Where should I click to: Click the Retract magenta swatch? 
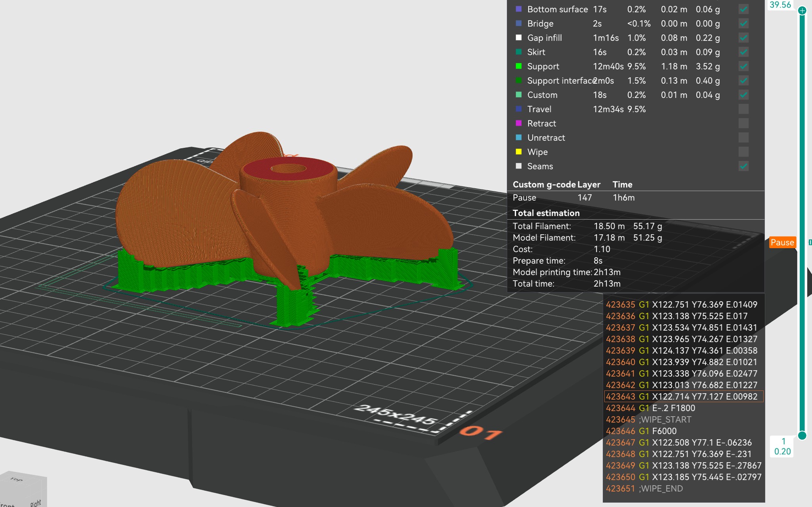518,123
